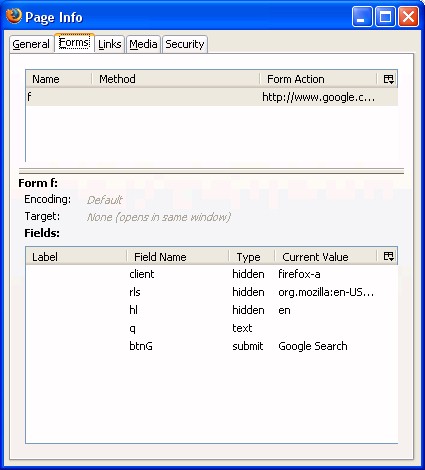Select the q text field row
Viewport: 425px width, 470px height.
click(x=212, y=328)
